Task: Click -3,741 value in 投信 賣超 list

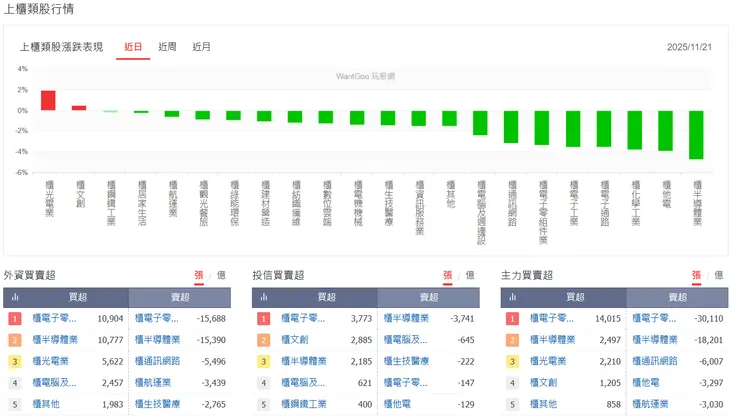Action: (462, 318)
